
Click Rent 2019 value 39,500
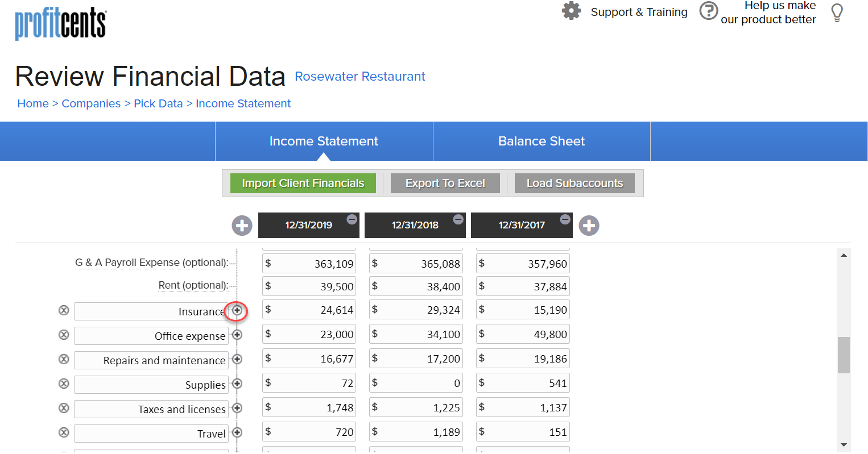coord(309,286)
